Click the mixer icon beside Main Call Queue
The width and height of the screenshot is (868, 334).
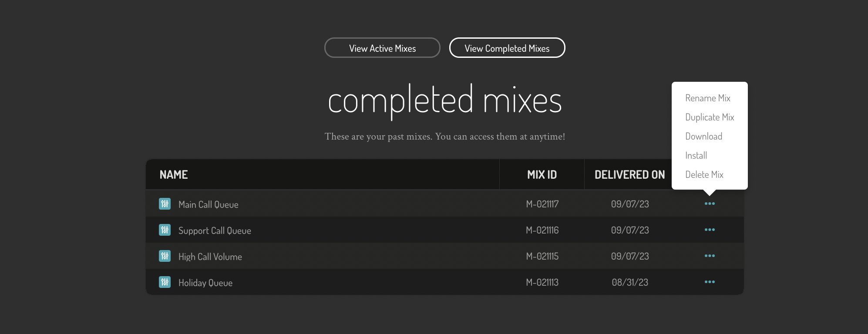165,204
